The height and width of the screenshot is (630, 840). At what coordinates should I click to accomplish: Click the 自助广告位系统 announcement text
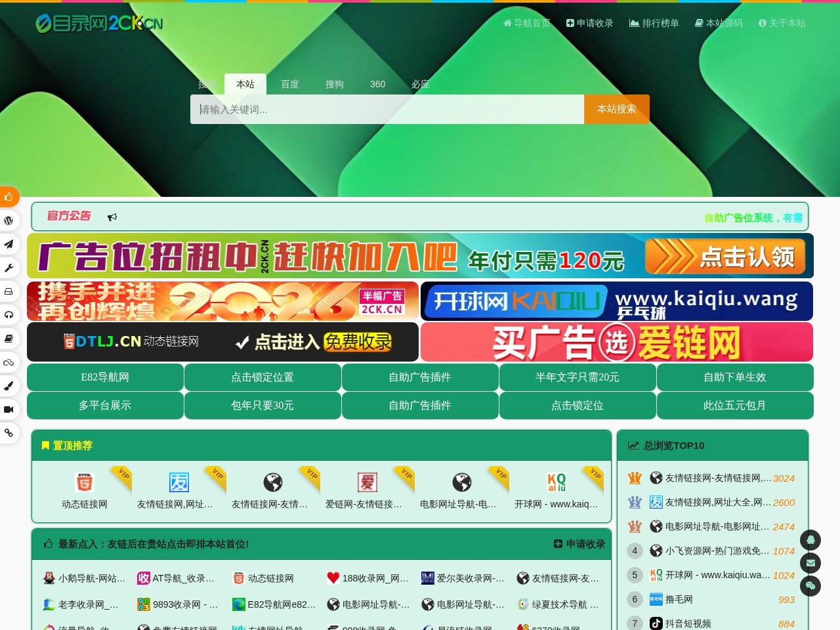tap(739, 217)
